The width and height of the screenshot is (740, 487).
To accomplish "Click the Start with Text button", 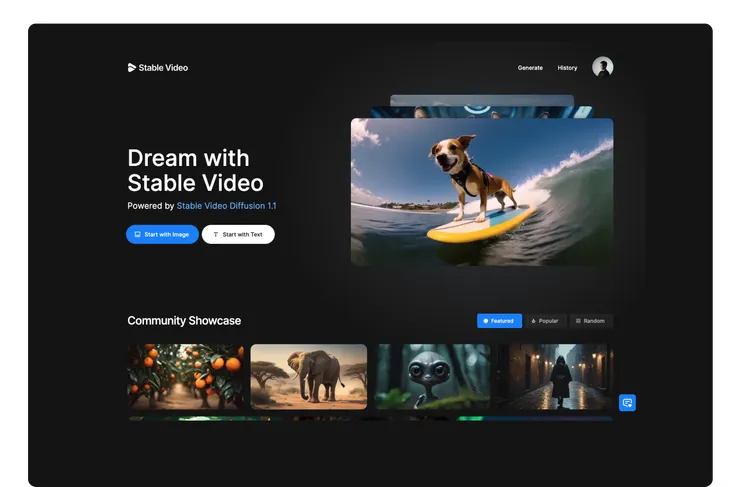I will click(x=238, y=235).
